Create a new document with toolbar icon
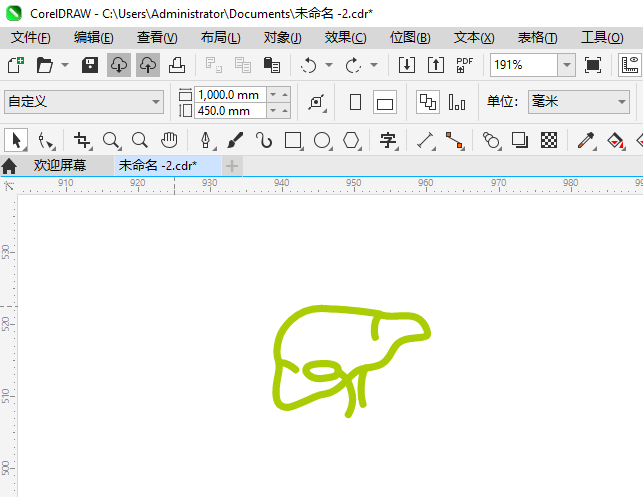 16,65
